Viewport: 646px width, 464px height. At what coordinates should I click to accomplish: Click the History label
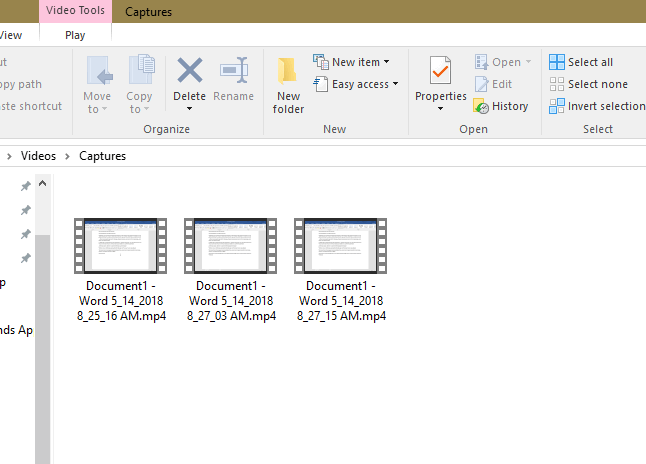pyautogui.click(x=510, y=106)
